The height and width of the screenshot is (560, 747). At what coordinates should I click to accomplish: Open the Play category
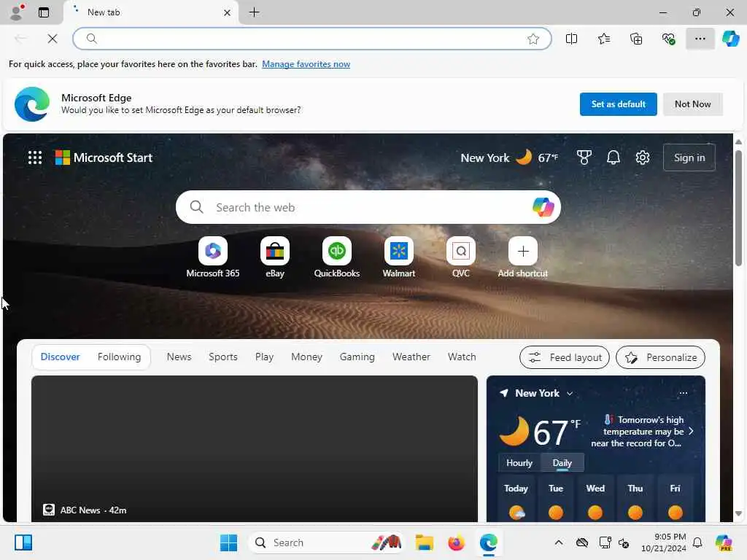264,357
